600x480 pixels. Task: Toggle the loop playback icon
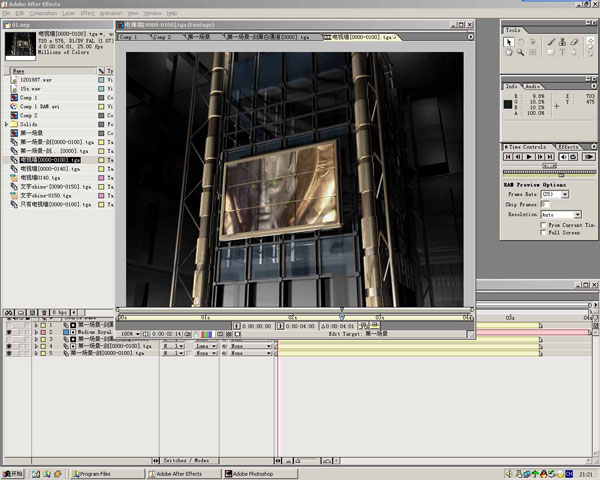[x=573, y=157]
